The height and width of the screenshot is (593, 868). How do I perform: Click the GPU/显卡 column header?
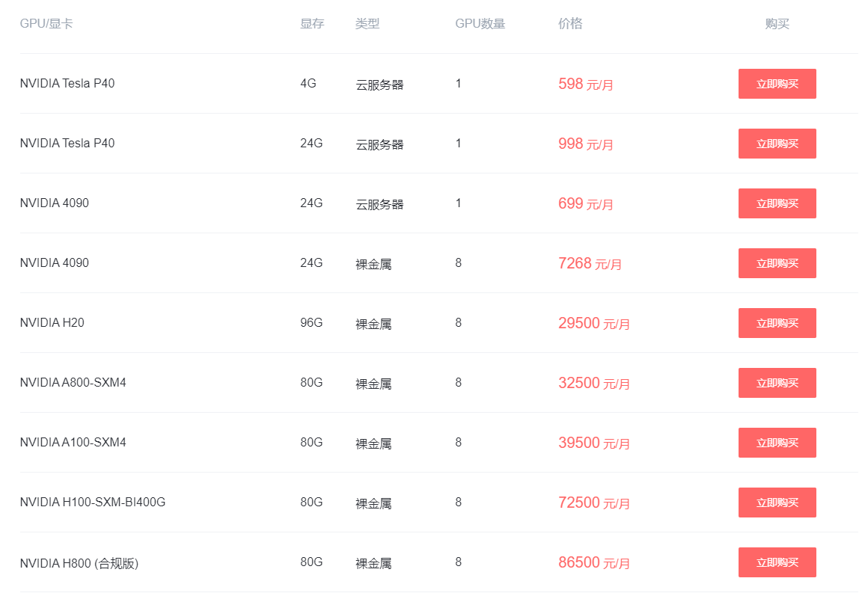pyautogui.click(x=46, y=24)
